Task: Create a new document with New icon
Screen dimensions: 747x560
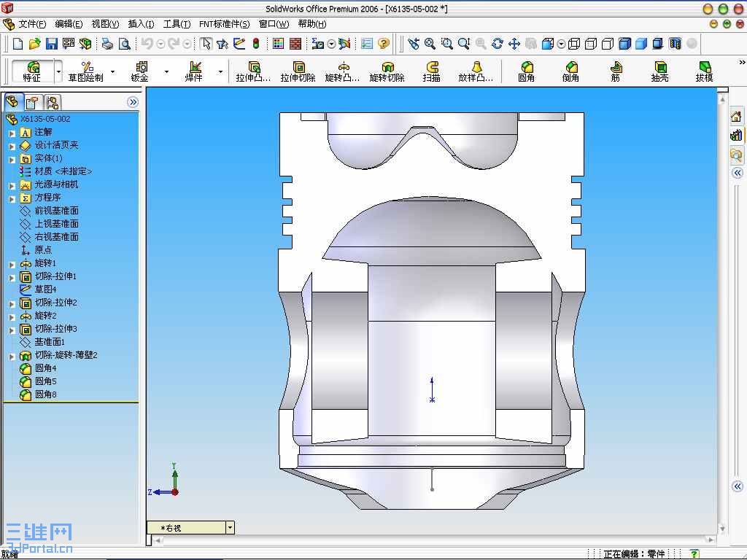Action: [x=18, y=44]
